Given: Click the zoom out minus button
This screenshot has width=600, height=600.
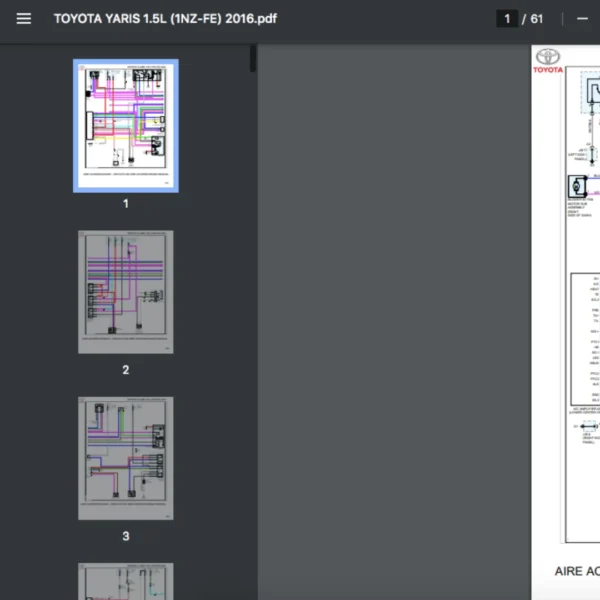Looking at the screenshot, I should [x=582, y=19].
